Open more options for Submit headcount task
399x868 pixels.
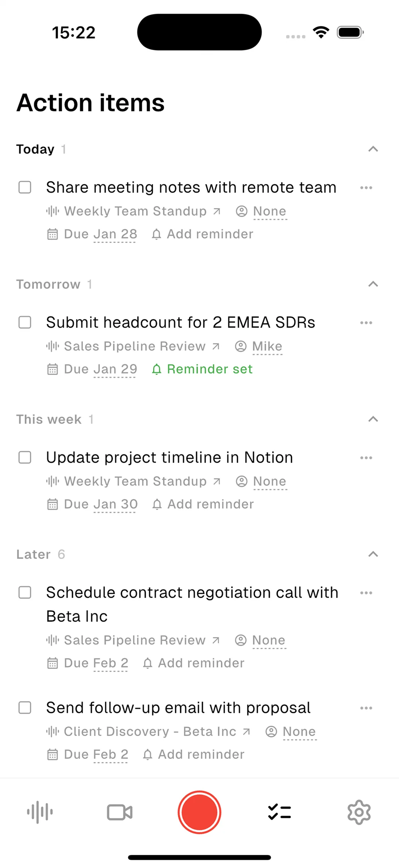coord(366,323)
